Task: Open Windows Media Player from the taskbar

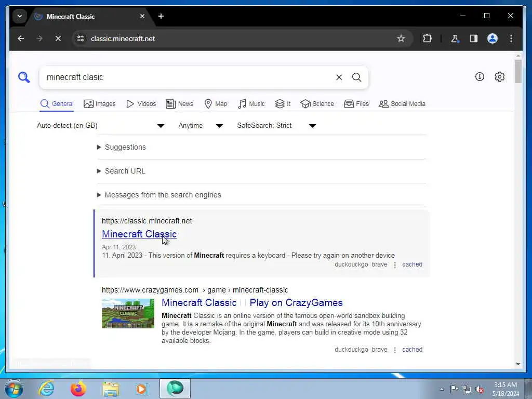Action: point(142,389)
